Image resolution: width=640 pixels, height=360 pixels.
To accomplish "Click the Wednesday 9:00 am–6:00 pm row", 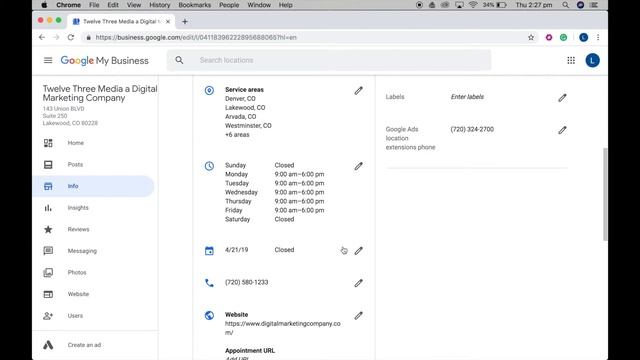I will pyautogui.click(x=275, y=192).
